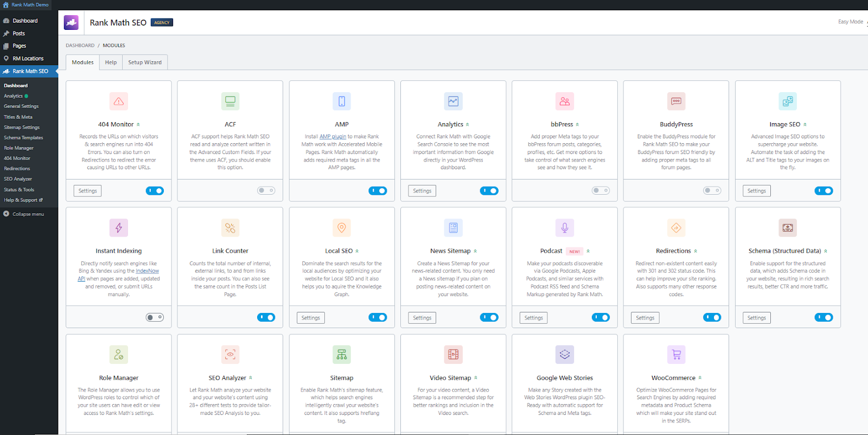
Task: Open the Help tab
Action: (111, 62)
